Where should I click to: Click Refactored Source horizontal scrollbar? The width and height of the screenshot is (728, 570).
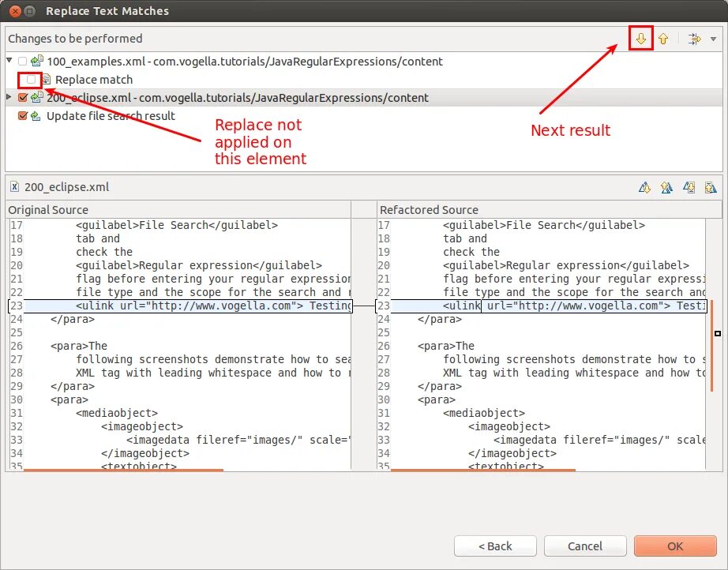(x=483, y=470)
